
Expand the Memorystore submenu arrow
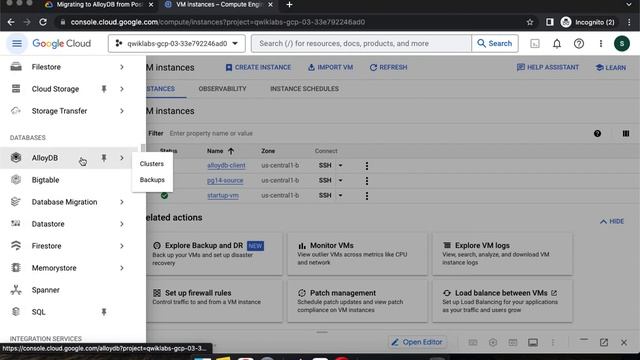coord(122,268)
